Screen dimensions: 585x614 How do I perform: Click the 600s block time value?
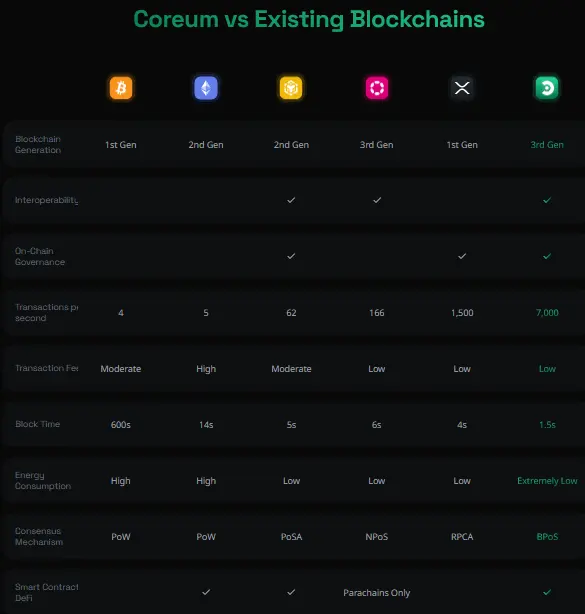tap(121, 424)
